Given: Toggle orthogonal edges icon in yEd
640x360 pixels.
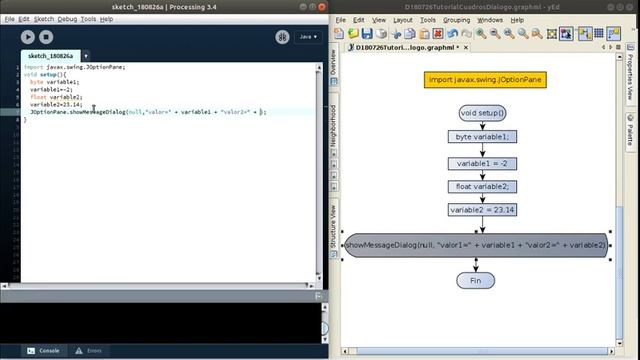Looking at the screenshot, I should coord(584,33).
